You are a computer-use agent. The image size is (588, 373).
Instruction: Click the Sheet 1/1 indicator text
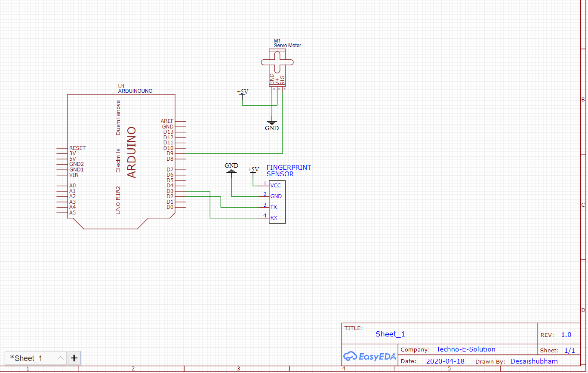coord(569,350)
